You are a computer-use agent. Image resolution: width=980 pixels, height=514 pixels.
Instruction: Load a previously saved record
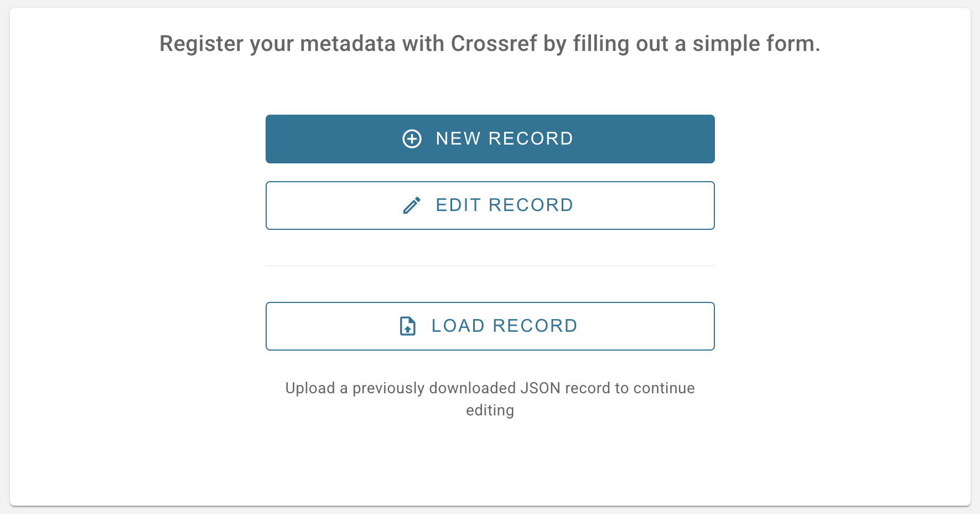(490, 326)
